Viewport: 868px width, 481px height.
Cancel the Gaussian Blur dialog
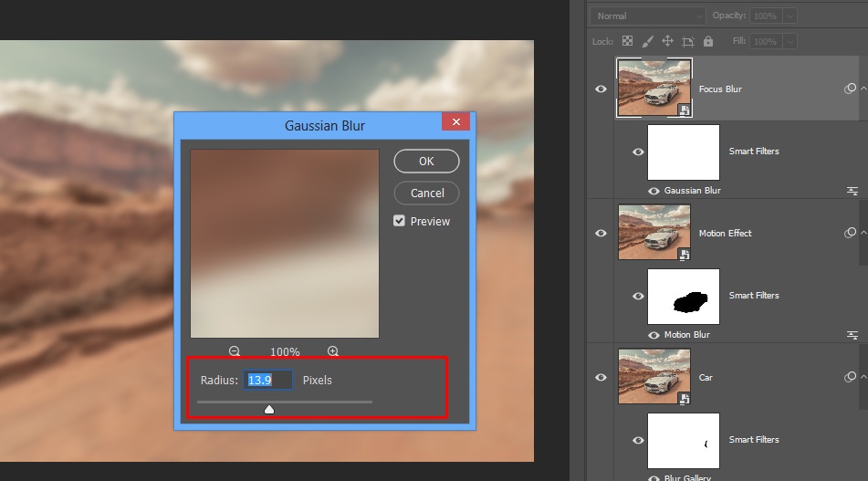(426, 193)
